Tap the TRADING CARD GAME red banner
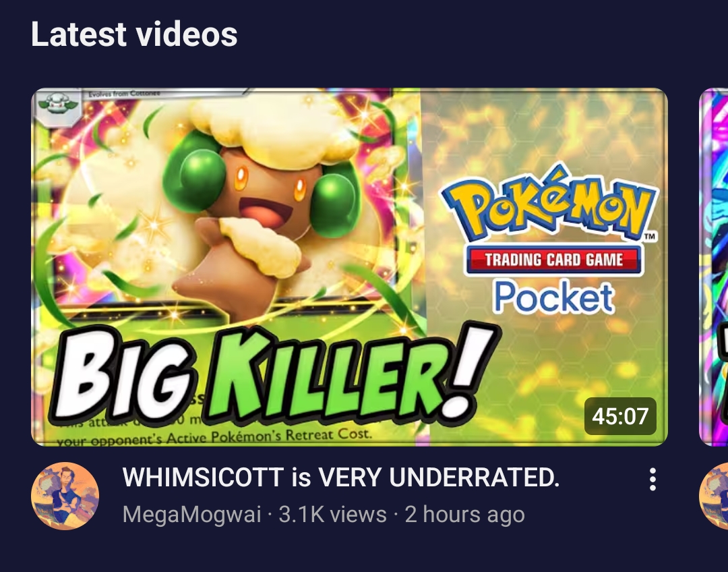728x572 pixels. (553, 259)
